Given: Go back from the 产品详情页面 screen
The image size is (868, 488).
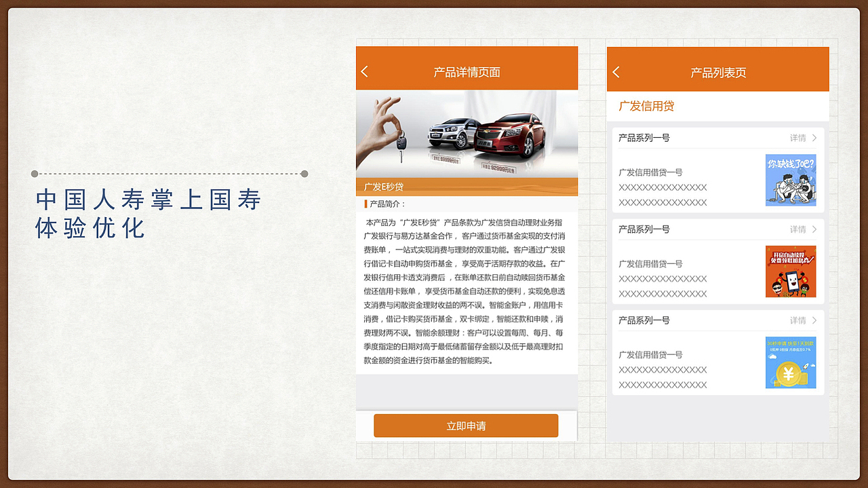Looking at the screenshot, I should click(365, 72).
